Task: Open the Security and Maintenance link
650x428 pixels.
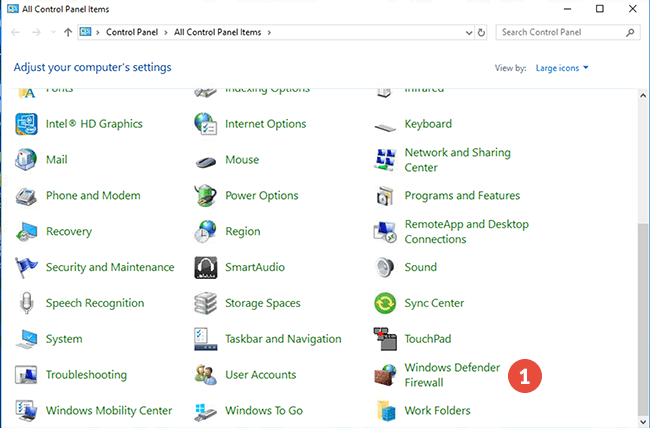Action: tap(110, 268)
